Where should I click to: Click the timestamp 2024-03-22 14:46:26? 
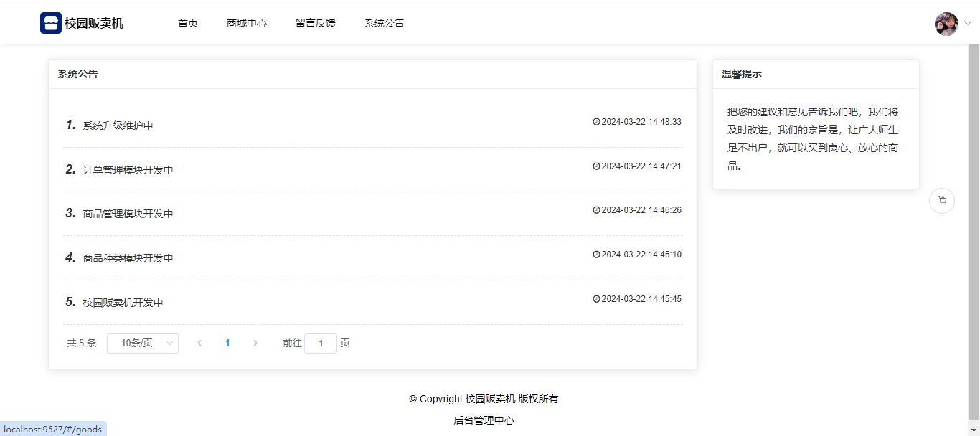point(641,210)
